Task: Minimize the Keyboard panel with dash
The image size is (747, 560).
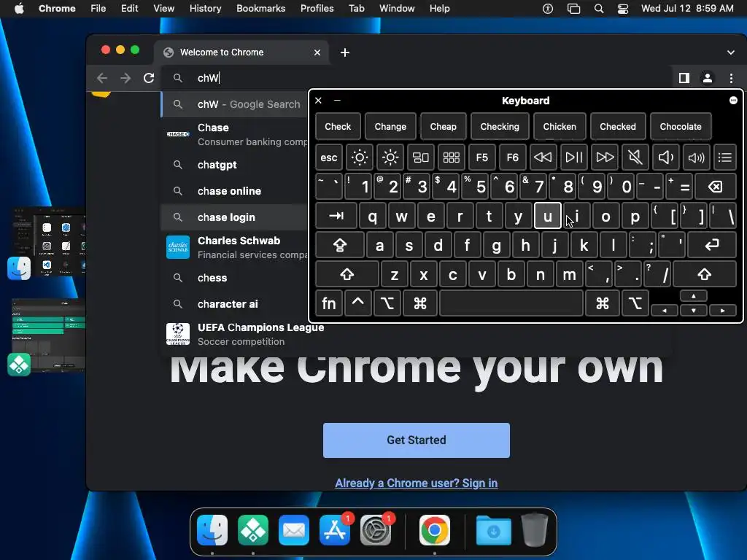Action: tap(337, 101)
